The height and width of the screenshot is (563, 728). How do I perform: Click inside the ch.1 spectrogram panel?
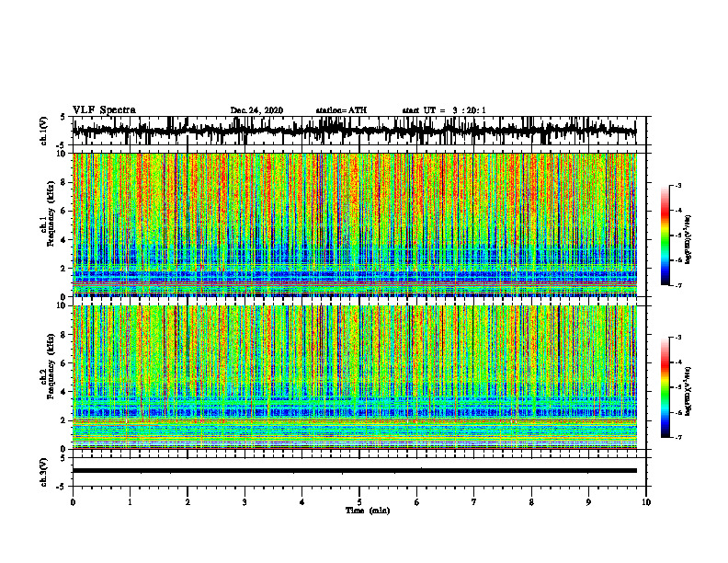click(355, 224)
